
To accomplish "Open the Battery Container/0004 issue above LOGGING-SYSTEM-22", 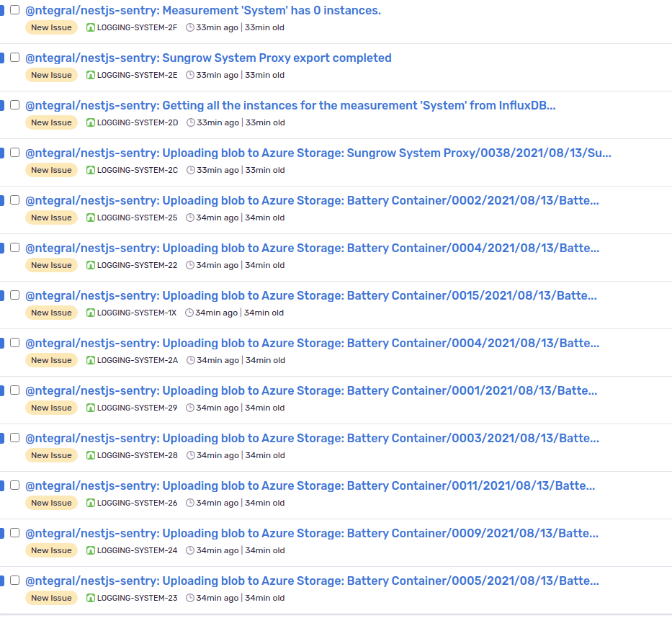I will (313, 248).
